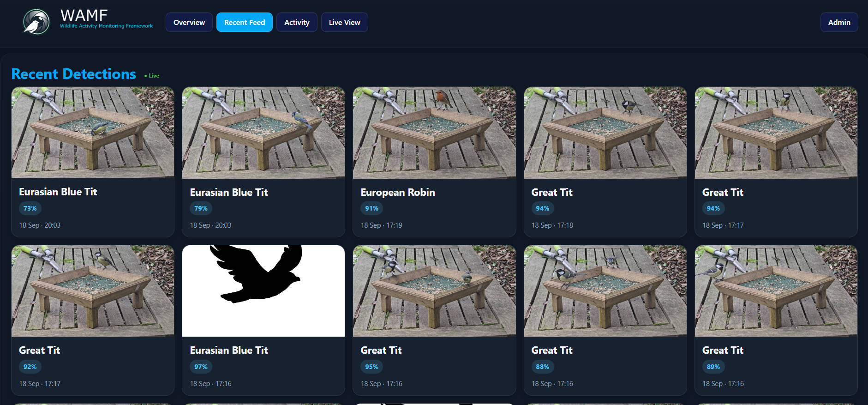Click the Eurasian Blue Tit title above 97%
This screenshot has width=868, height=405.
tap(229, 350)
